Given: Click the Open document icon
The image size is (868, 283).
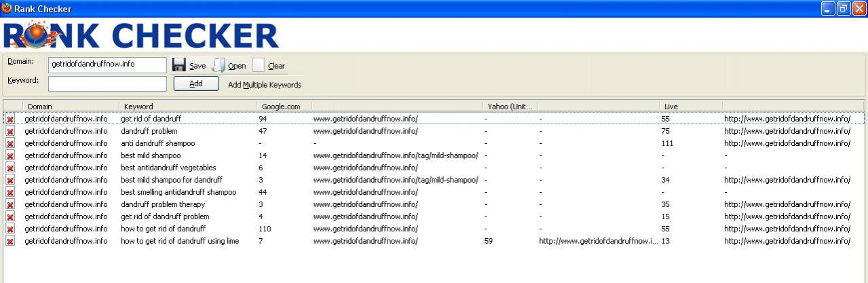Looking at the screenshot, I should (x=219, y=65).
